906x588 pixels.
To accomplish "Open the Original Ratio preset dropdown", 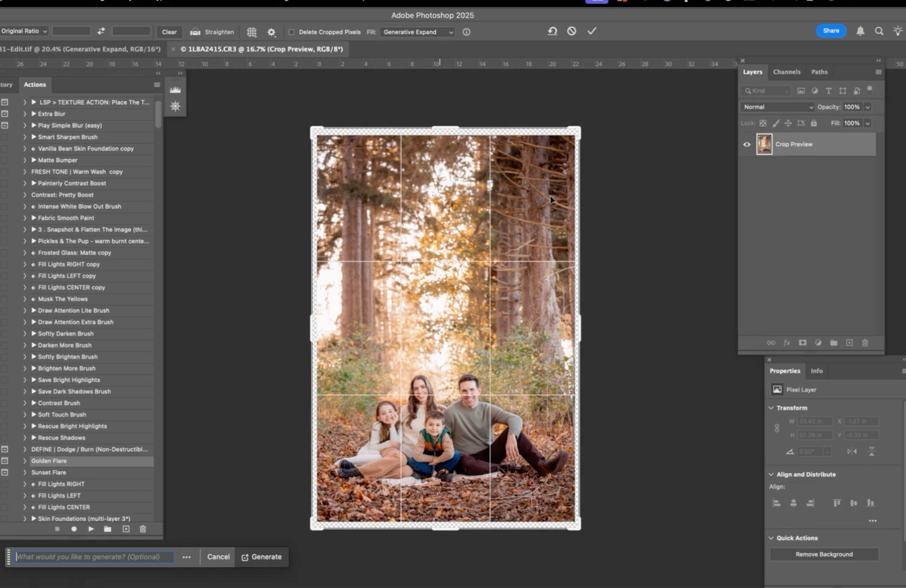I will 24,31.
